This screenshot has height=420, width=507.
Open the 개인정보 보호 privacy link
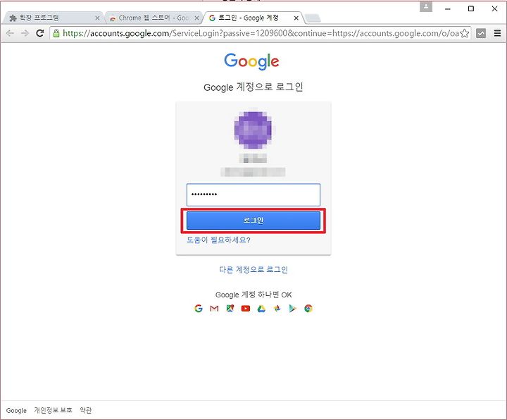point(53,410)
